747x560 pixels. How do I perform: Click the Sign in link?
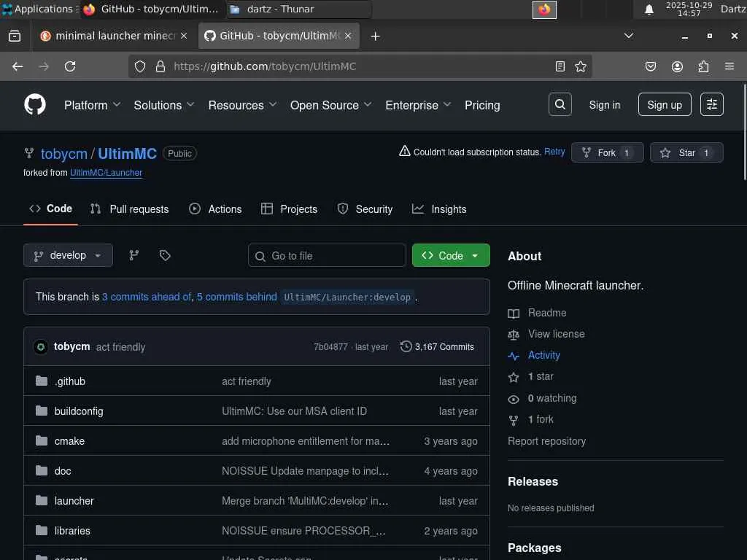(x=605, y=105)
